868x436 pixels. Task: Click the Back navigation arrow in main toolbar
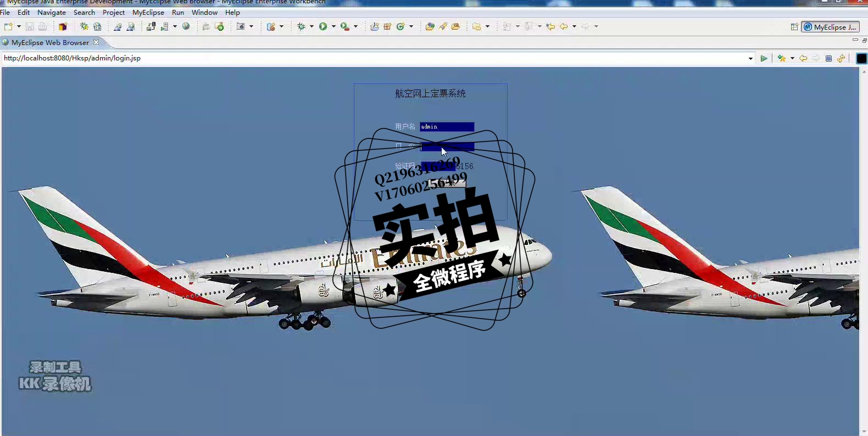click(564, 26)
